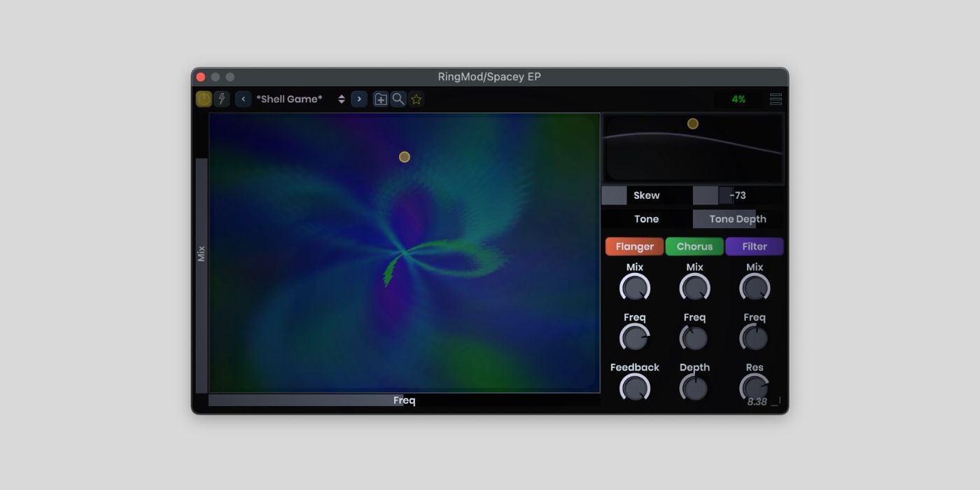Select the Tone label control
This screenshot has width=980, height=490.
[x=647, y=219]
